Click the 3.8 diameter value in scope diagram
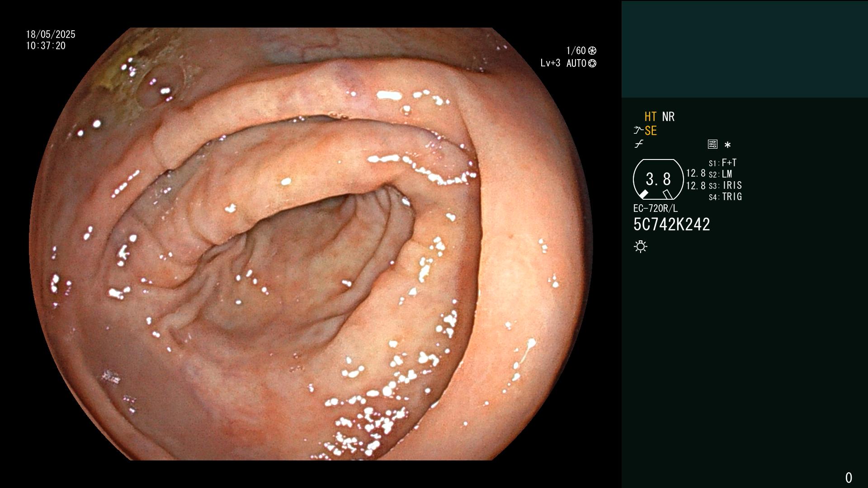 tap(658, 179)
